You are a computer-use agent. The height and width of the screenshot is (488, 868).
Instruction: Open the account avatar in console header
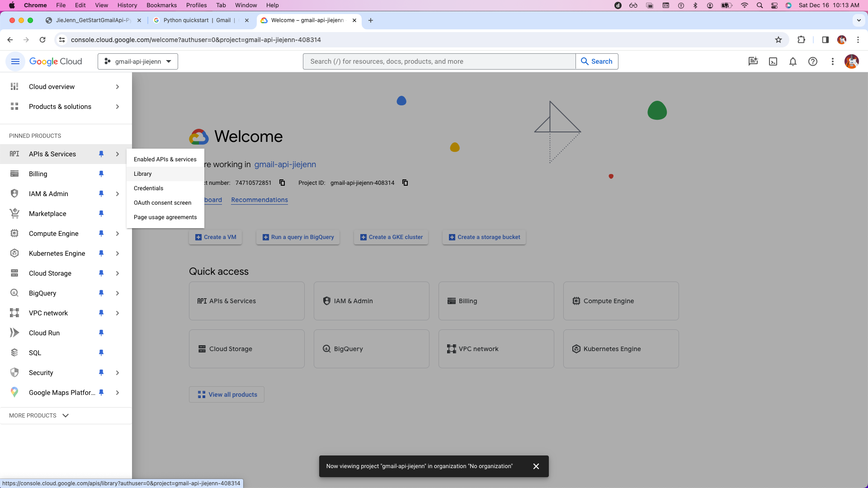852,61
